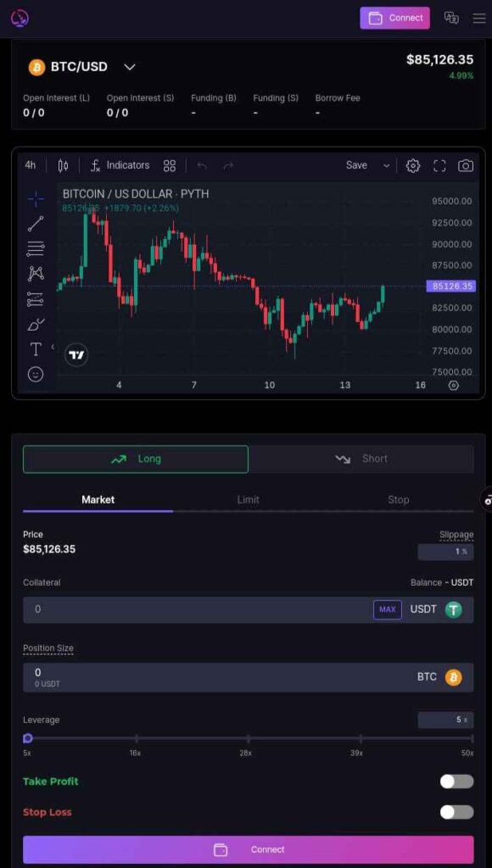Click the leverage slider handle

click(28, 738)
